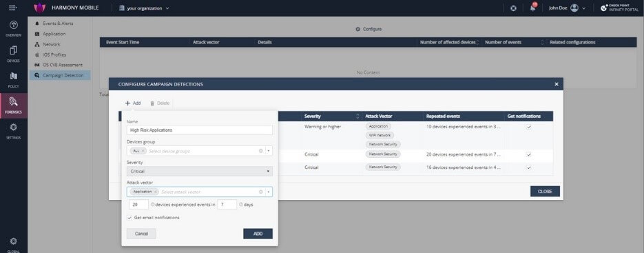
Task: Select Campaign Detection menu item
Action: coord(60,75)
